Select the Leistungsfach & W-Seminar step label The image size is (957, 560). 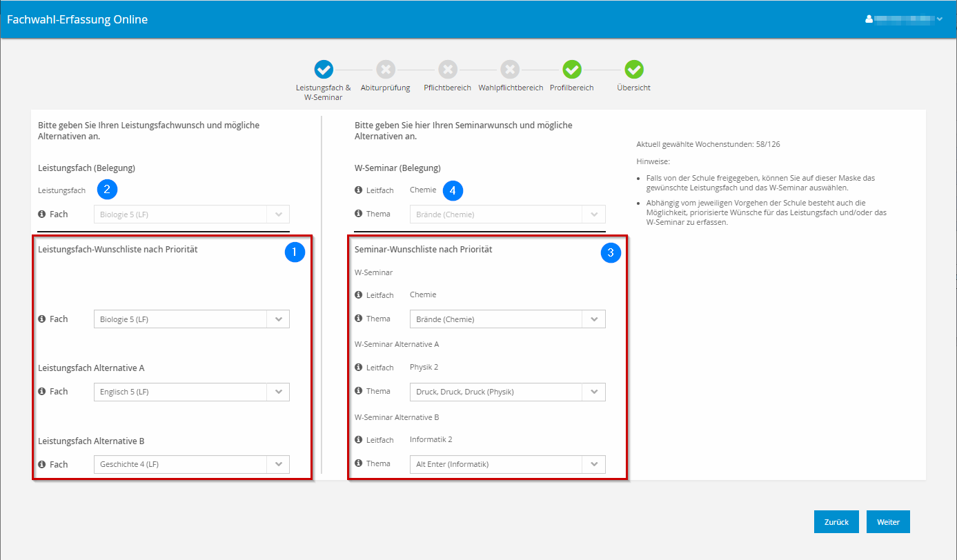tap(324, 92)
